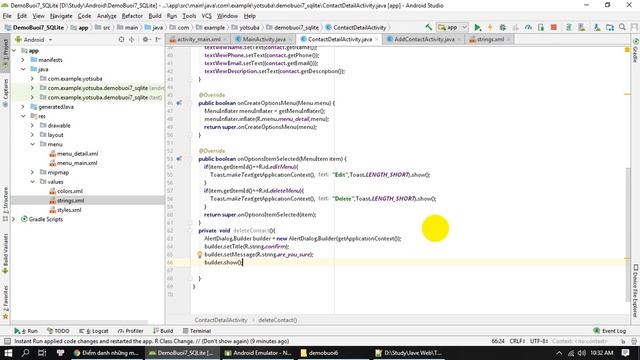Expand Gradle Scripts node
The width and height of the screenshot is (640, 360).
point(14,219)
